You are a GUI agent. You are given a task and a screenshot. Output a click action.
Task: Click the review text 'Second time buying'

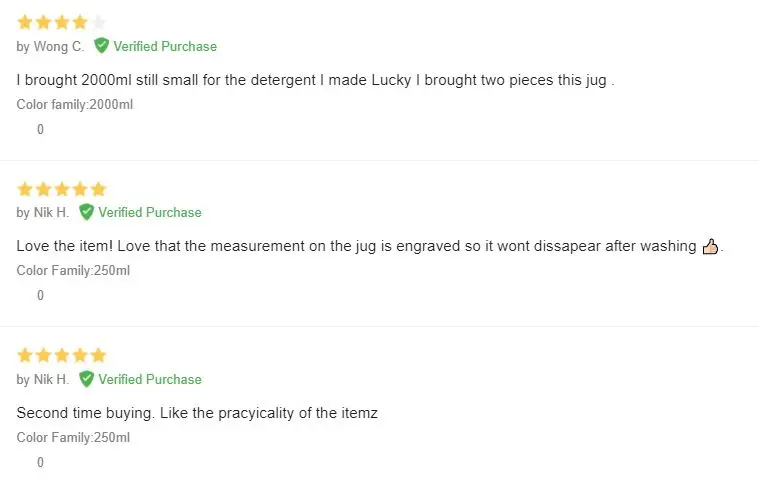197,413
